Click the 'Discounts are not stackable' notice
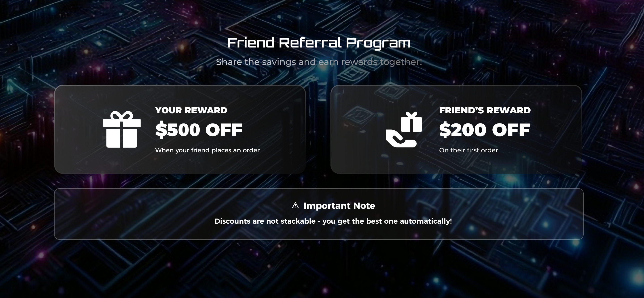The image size is (644, 298). coord(333,221)
